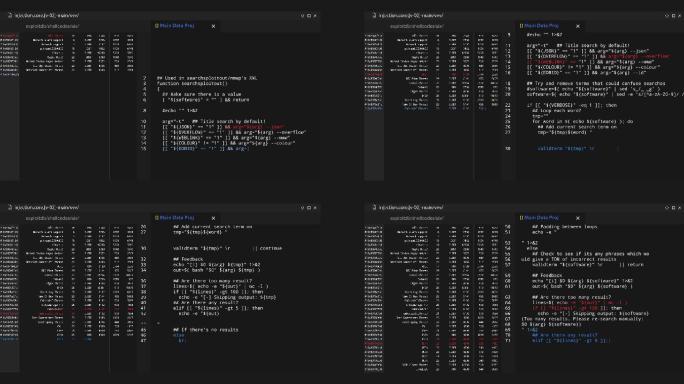Maximize the top-right editor window

click(x=673, y=16)
